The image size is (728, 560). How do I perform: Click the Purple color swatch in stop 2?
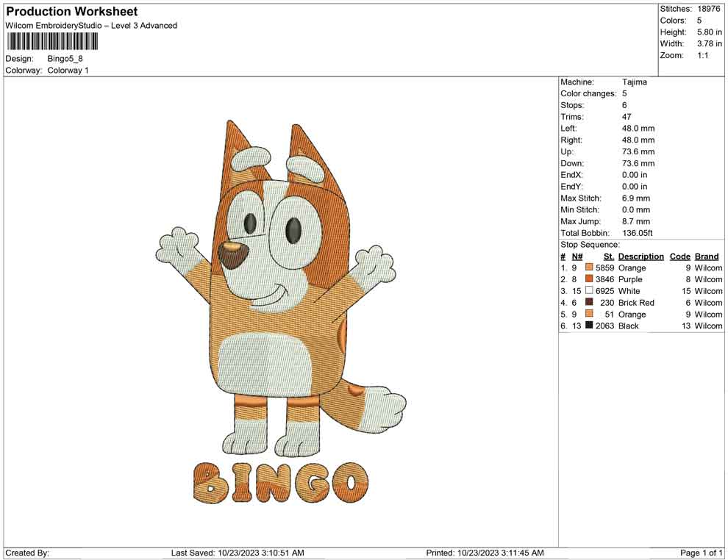(589, 279)
